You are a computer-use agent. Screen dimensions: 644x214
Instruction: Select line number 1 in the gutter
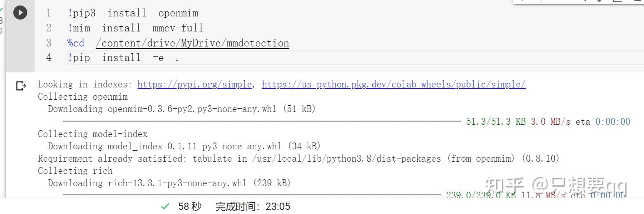click(49, 13)
